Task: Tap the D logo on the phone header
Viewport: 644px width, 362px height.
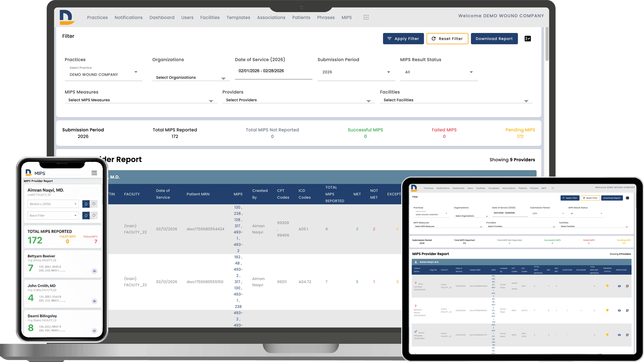Action: click(29, 173)
